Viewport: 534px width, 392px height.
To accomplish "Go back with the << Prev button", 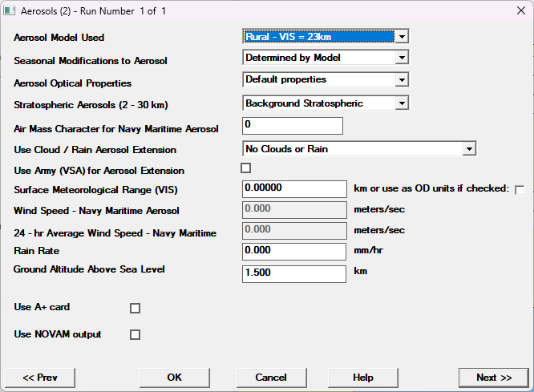I will pyautogui.click(x=40, y=378).
